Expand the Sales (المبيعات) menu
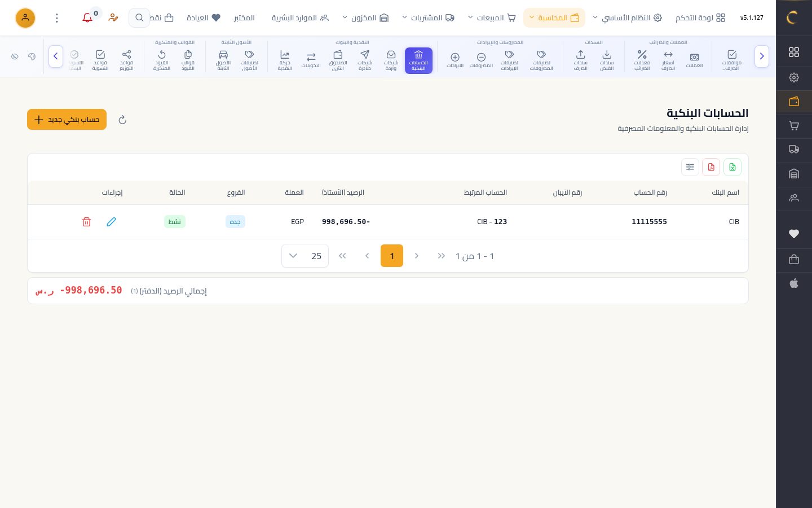This screenshot has width=812, height=508. click(492, 18)
